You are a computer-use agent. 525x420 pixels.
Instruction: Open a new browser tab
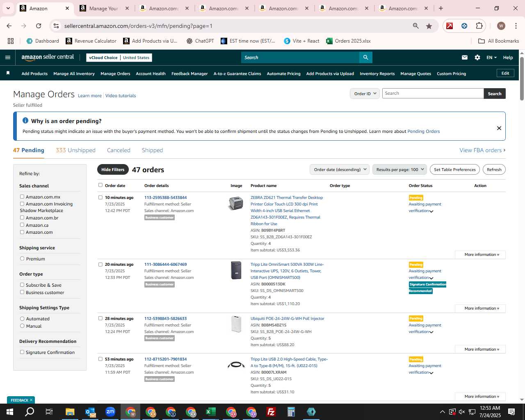(441, 8)
